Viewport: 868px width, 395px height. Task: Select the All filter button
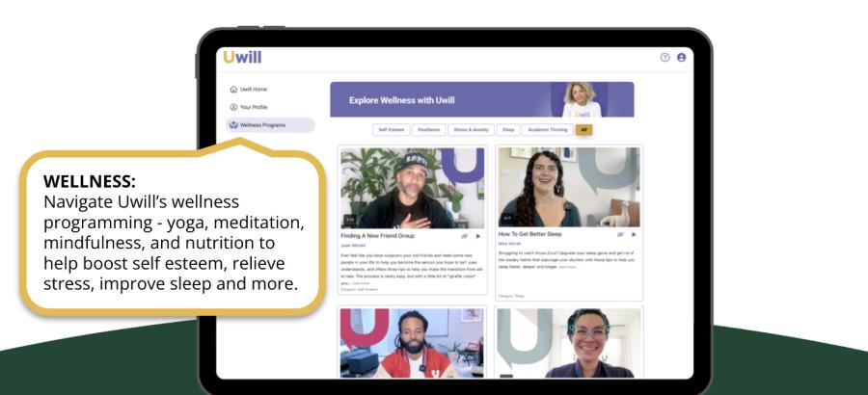[584, 129]
